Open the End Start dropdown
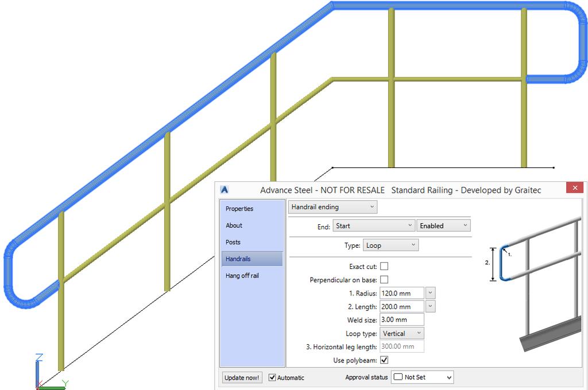588x390 pixels. coord(373,226)
